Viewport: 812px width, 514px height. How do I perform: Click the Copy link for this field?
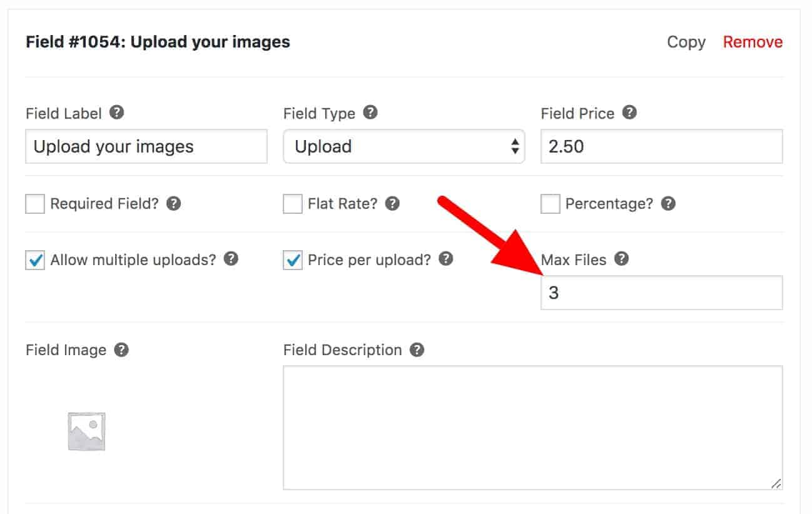(x=686, y=42)
